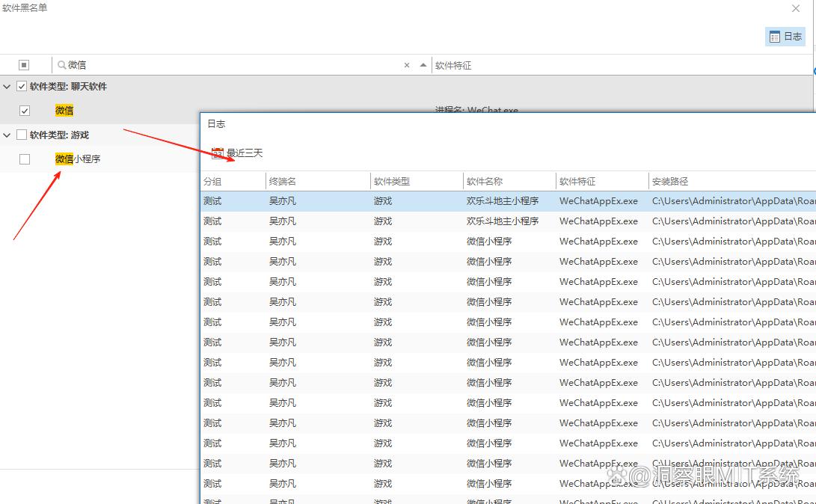Click the 分组 column header
This screenshot has width=816, height=504.
(x=213, y=181)
